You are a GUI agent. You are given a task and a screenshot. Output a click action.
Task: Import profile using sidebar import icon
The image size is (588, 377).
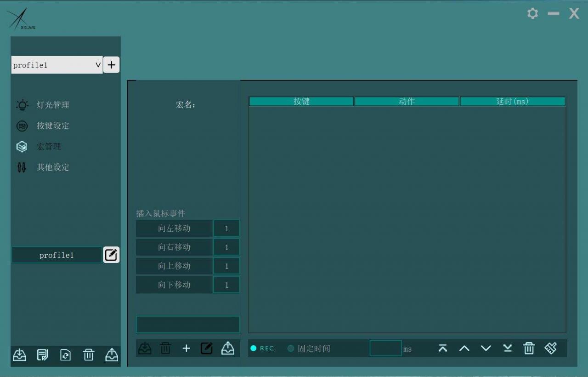(19, 355)
